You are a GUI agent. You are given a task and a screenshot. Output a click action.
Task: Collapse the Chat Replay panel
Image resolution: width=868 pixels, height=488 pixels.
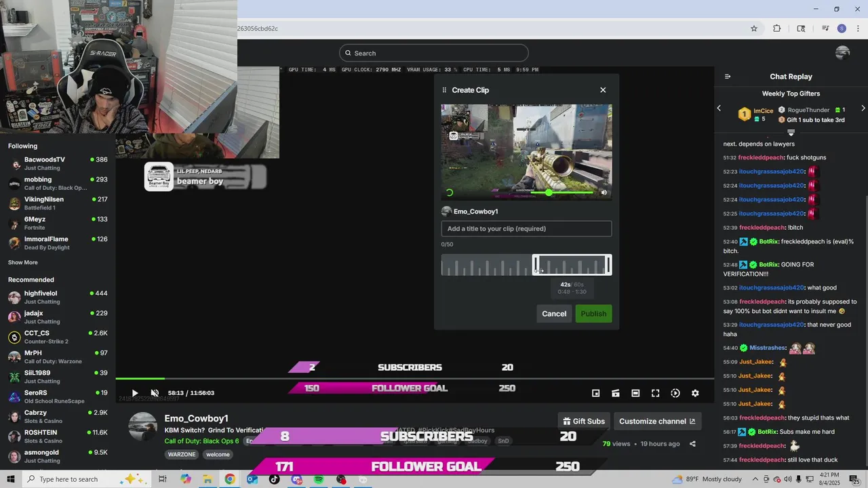(x=728, y=77)
